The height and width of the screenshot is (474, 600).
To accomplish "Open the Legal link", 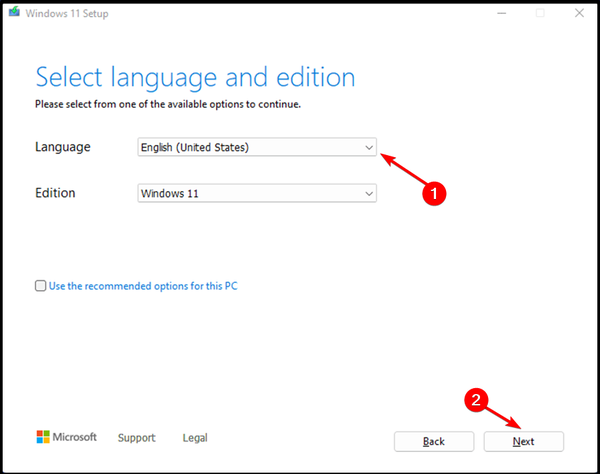I will pyautogui.click(x=195, y=438).
